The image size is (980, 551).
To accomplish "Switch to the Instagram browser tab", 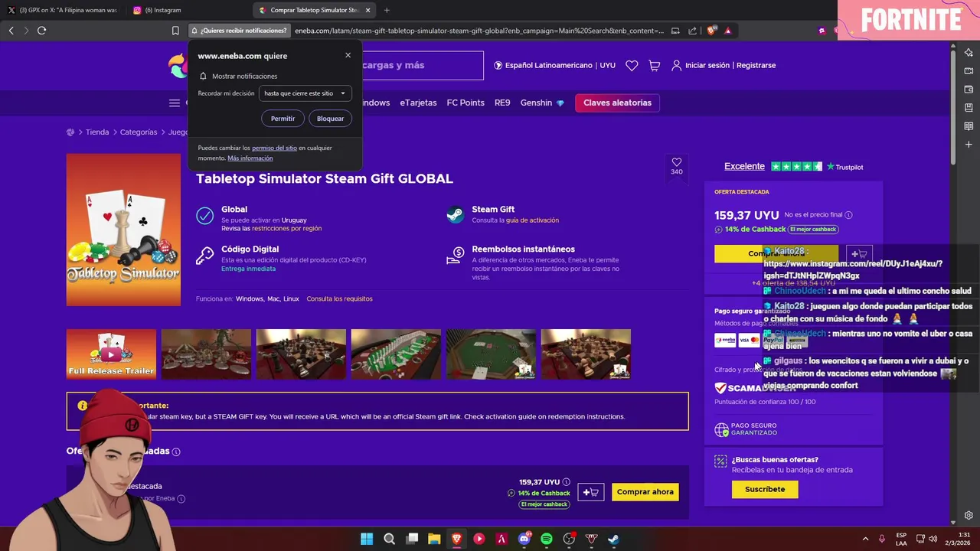I will [x=157, y=10].
